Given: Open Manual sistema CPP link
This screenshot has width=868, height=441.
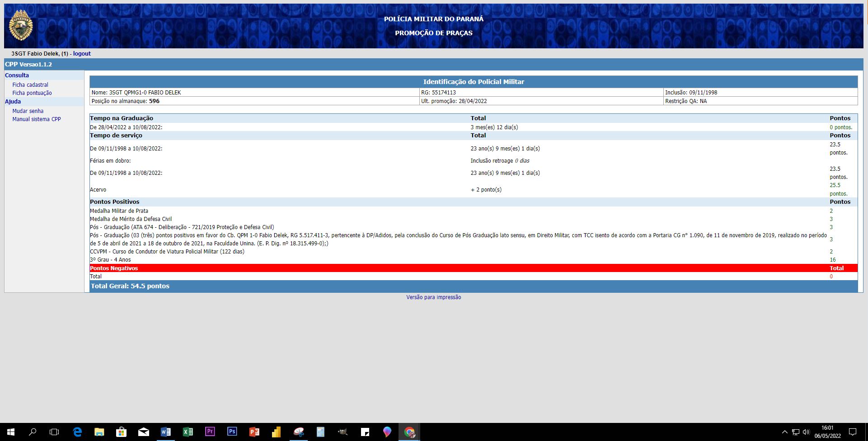Looking at the screenshot, I should point(37,119).
